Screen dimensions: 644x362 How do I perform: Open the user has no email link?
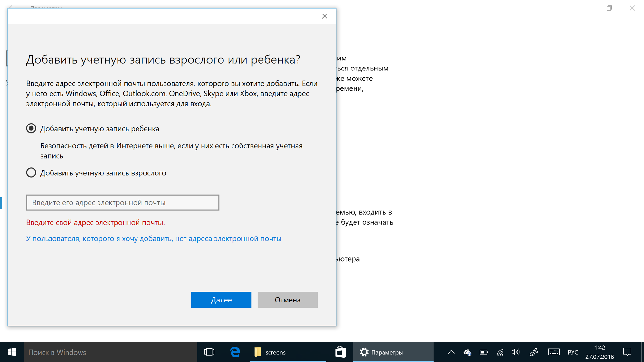(x=154, y=238)
